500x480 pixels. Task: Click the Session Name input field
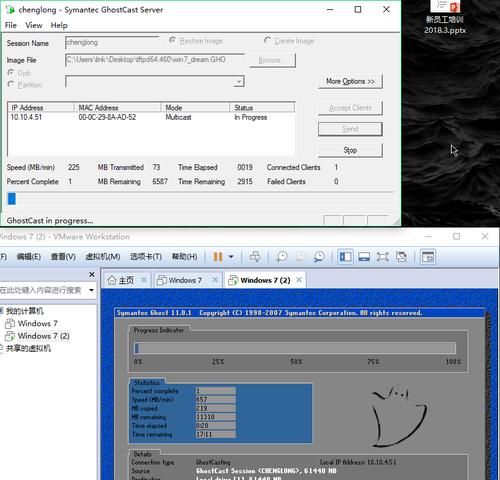coord(112,42)
